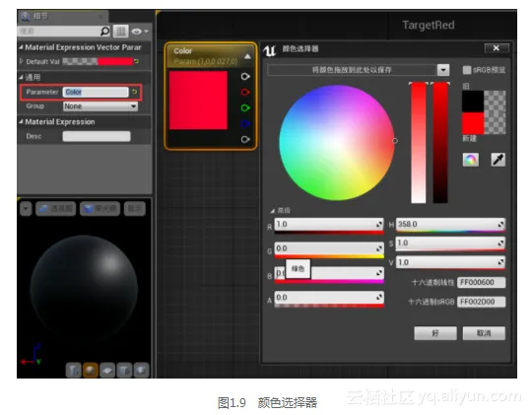
Task: Select the eyedropper color picker tool
Action: click(498, 160)
